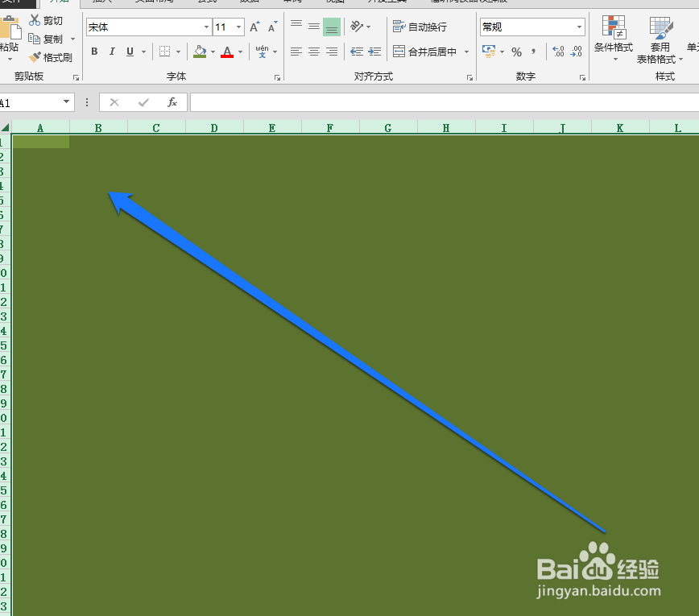Click the Select All corner triangle
The width and height of the screenshot is (699, 616).
(6, 127)
